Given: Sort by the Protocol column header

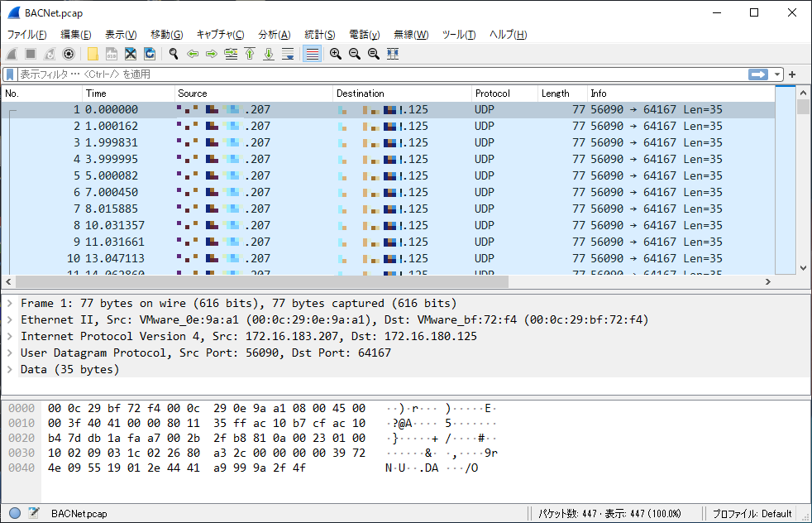Looking at the screenshot, I should (505, 94).
